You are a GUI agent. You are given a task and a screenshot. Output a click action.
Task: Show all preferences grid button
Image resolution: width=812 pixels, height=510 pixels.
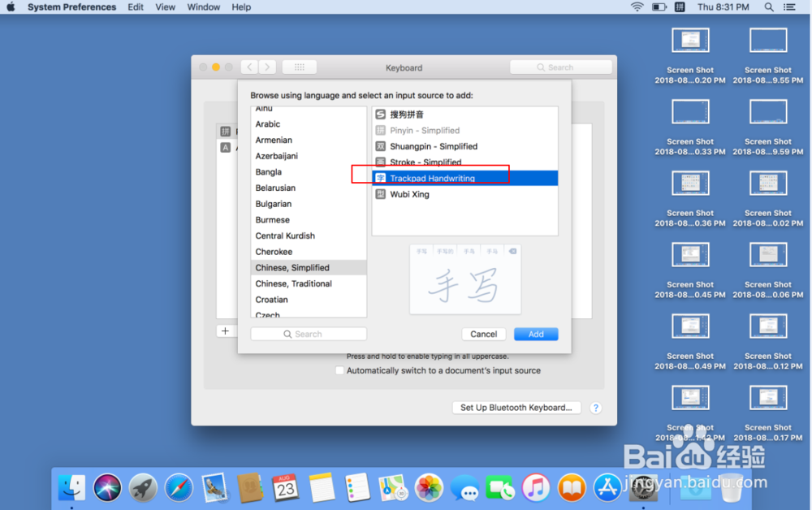pyautogui.click(x=300, y=67)
